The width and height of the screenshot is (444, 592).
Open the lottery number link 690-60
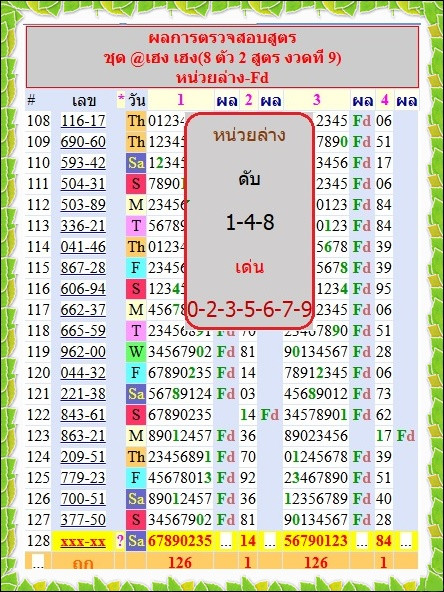[x=83, y=142]
